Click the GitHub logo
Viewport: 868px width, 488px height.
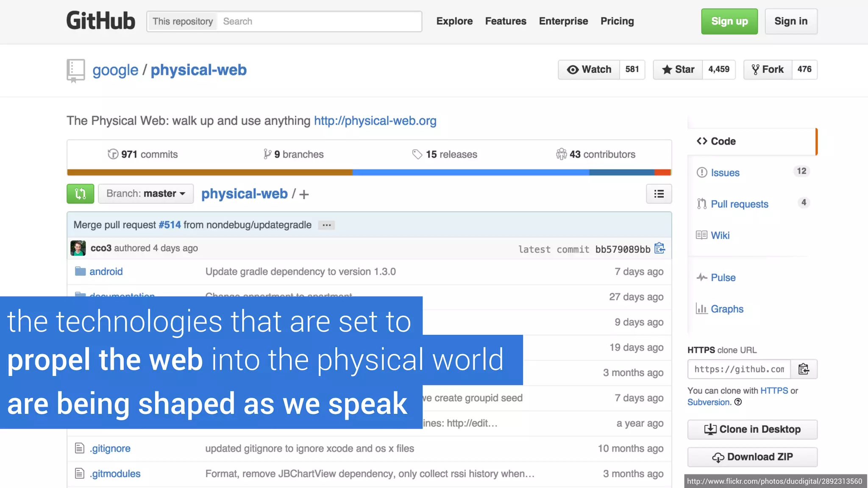coord(101,21)
